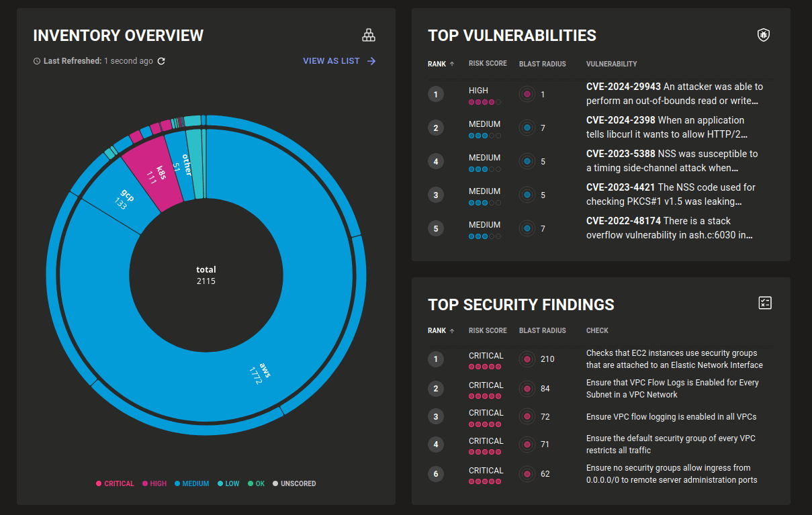This screenshot has width=812, height=515.
Task: Select the k8s segment in donut chart
Action: 154,173
